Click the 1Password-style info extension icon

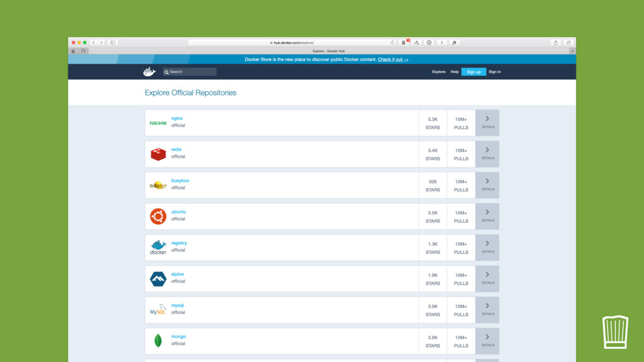coord(429,43)
